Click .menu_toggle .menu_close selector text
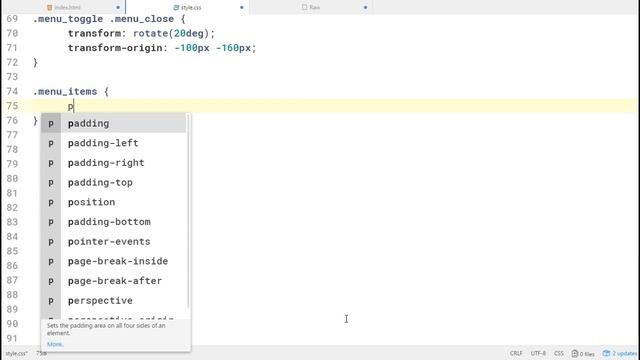This screenshot has height=360, width=640. point(103,19)
